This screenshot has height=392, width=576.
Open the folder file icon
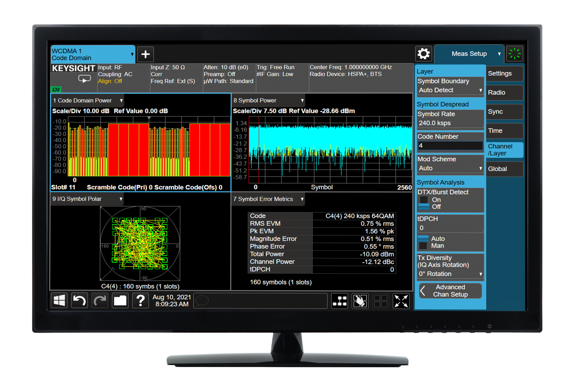(120, 301)
